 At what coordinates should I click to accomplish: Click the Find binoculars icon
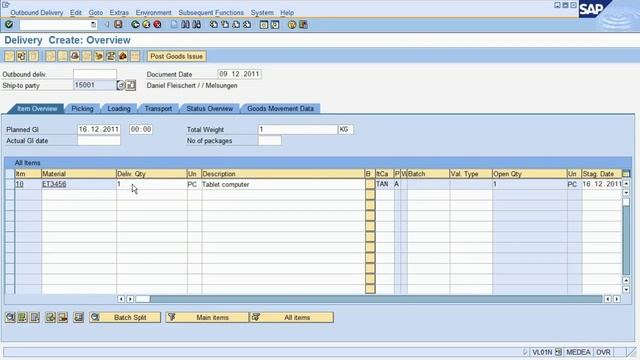[x=185, y=24]
